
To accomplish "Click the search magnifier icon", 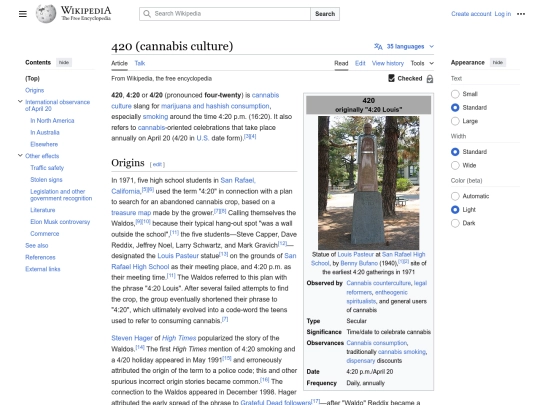I will (147, 14).
